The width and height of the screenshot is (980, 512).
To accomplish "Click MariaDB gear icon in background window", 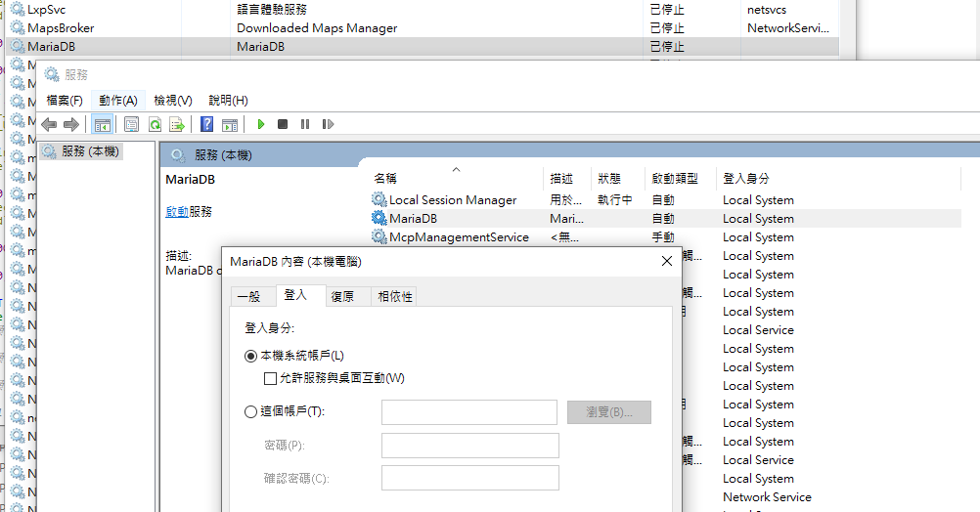I will (18, 46).
